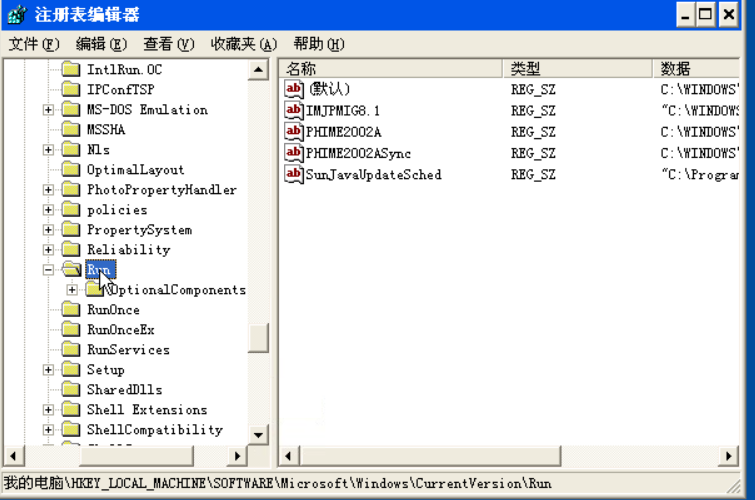The width and height of the screenshot is (755, 500).
Task: Click tree pane scroll left arrow
Action: click(13, 456)
